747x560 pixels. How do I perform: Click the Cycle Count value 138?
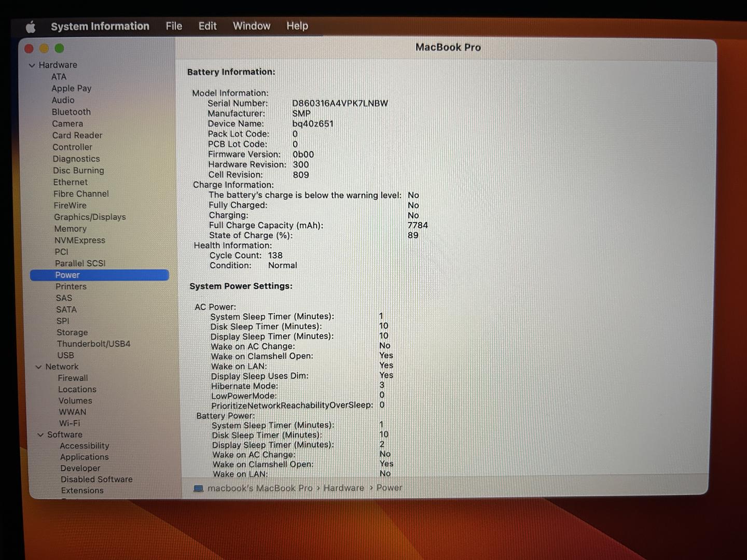275,256
